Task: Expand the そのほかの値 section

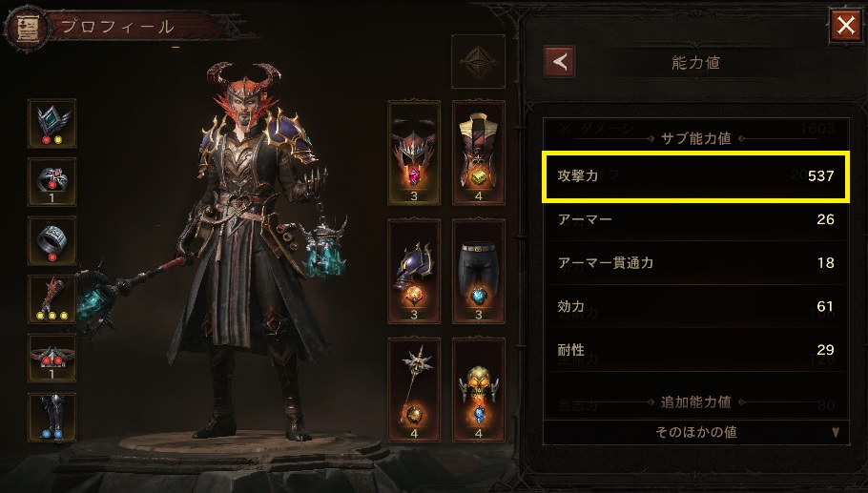Action: (696, 432)
